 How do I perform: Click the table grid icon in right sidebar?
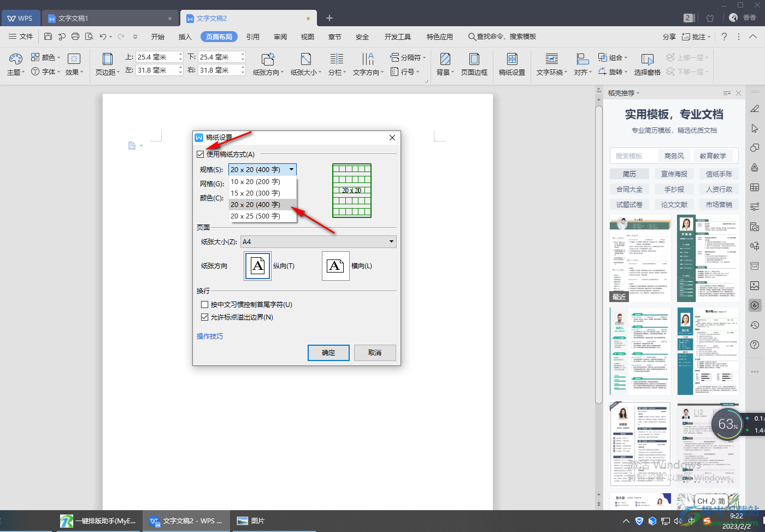tap(755, 187)
